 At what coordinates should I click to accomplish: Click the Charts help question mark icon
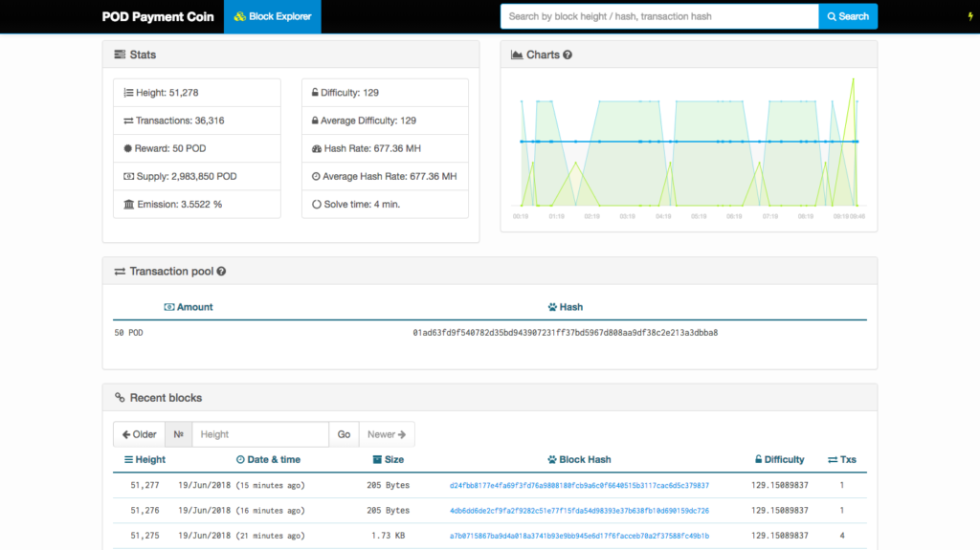(568, 55)
